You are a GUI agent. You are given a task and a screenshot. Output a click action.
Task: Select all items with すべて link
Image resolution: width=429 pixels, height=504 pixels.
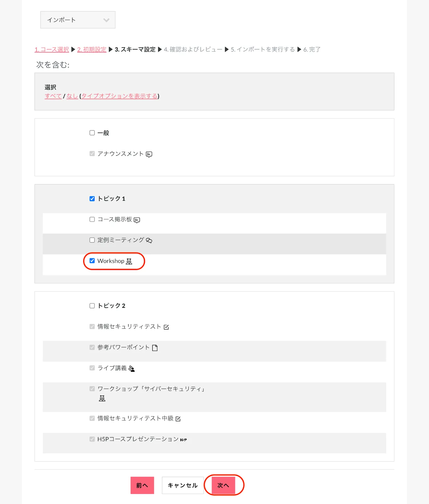(53, 96)
